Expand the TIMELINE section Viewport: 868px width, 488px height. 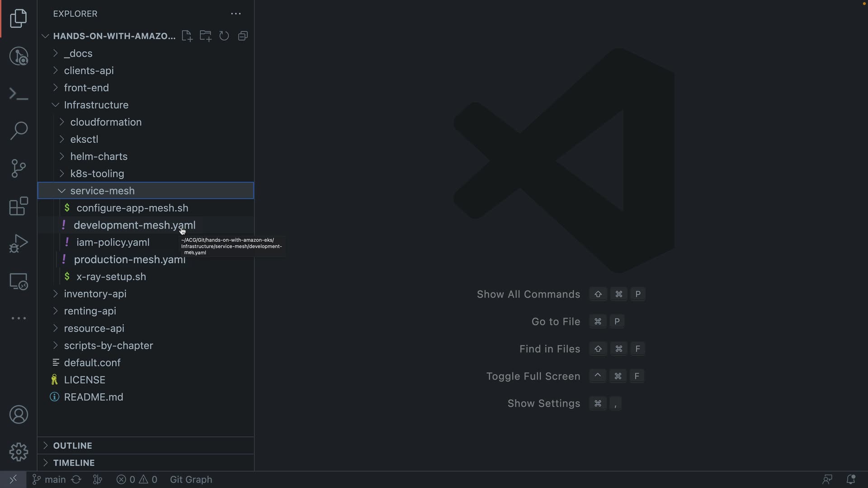point(74,463)
